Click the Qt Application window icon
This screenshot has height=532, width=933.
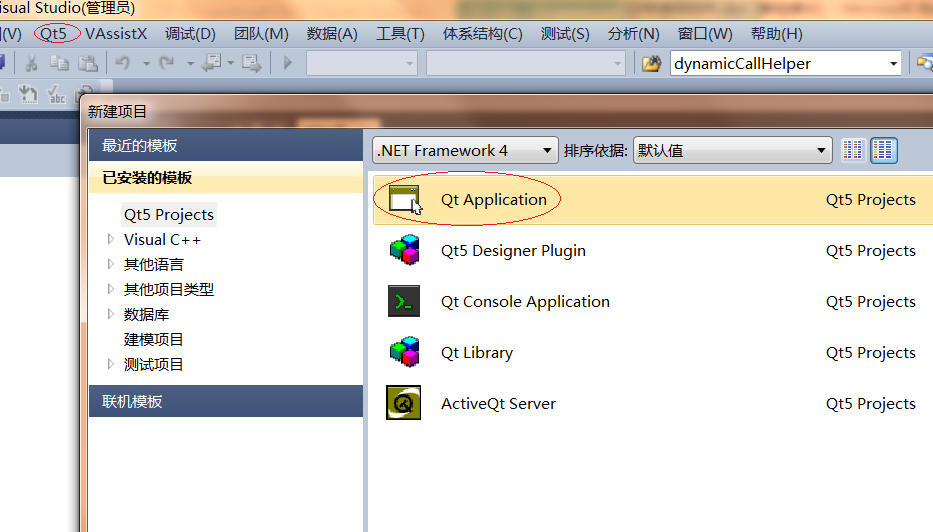click(x=404, y=199)
